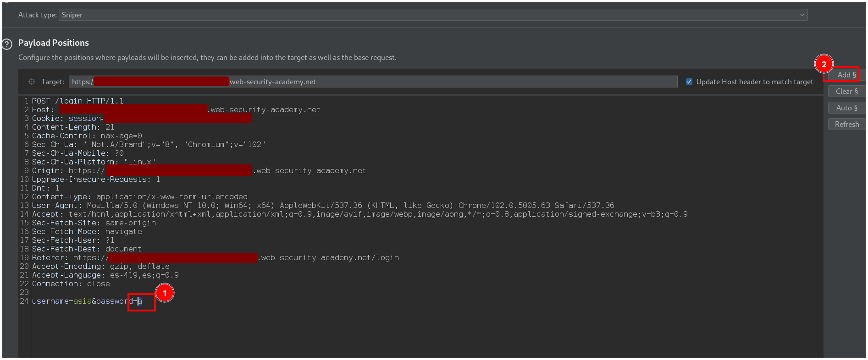This screenshot has width=868, height=360.
Task: Open the Attack type Sniper dropdown
Action: point(433,15)
